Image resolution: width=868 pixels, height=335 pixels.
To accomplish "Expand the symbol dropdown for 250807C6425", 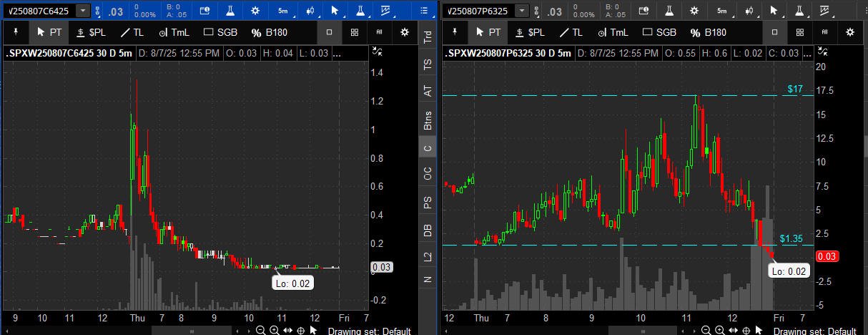I will pyautogui.click(x=84, y=11).
